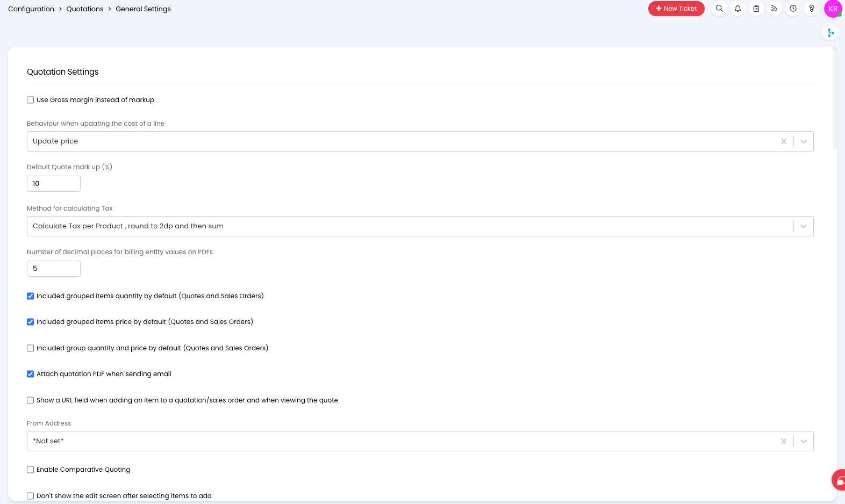Go to Quotations breadcrumb
This screenshot has width=845, height=504.
pos(85,9)
